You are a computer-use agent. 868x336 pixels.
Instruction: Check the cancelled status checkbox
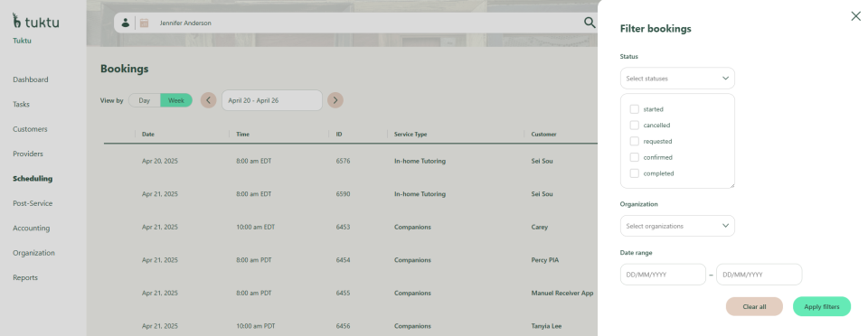tap(635, 126)
